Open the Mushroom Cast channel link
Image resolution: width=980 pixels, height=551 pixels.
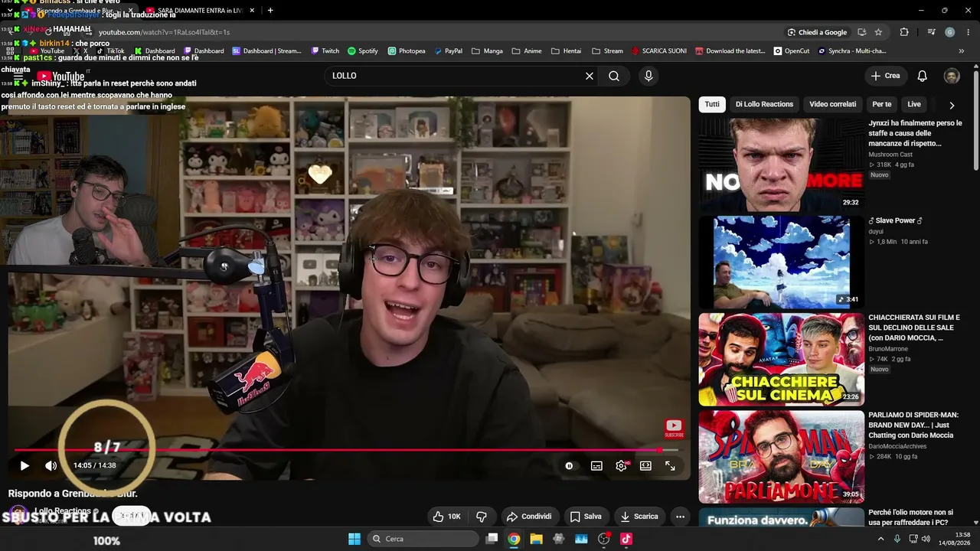click(x=890, y=155)
